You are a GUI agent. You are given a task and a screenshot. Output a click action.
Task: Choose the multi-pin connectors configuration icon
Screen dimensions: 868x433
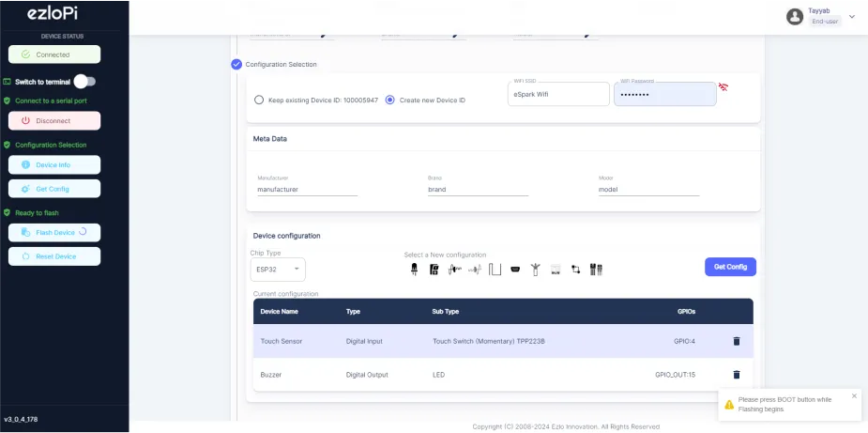tap(596, 270)
